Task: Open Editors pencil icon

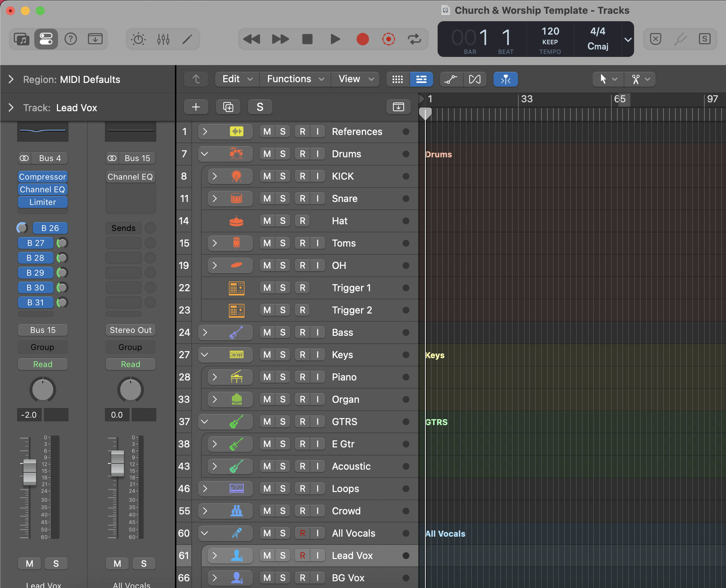Action: tap(187, 39)
